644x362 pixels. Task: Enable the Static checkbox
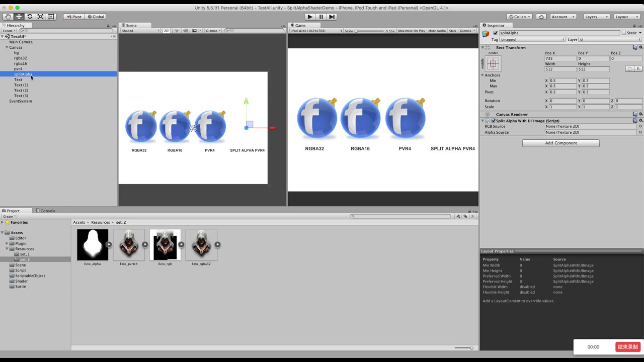(624, 33)
